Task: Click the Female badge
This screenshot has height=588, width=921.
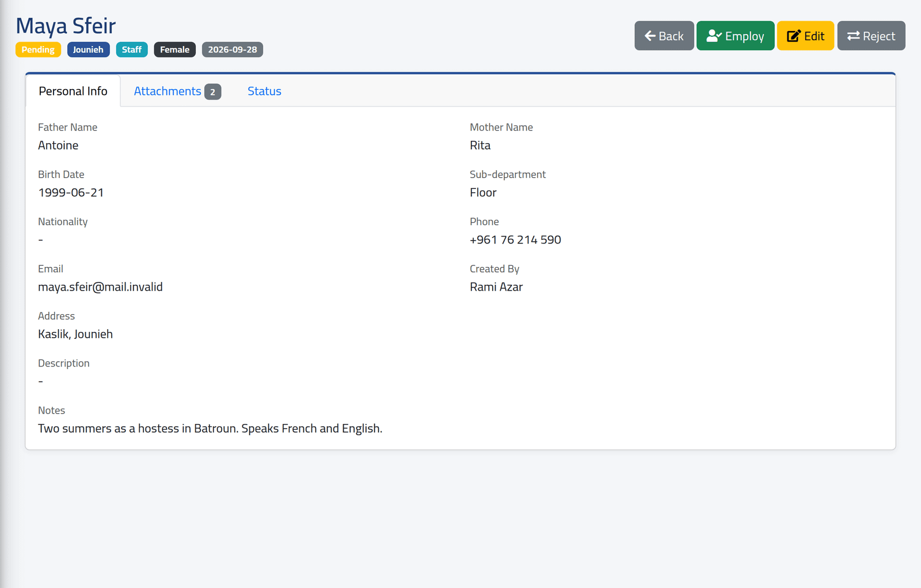Action: [x=175, y=49]
